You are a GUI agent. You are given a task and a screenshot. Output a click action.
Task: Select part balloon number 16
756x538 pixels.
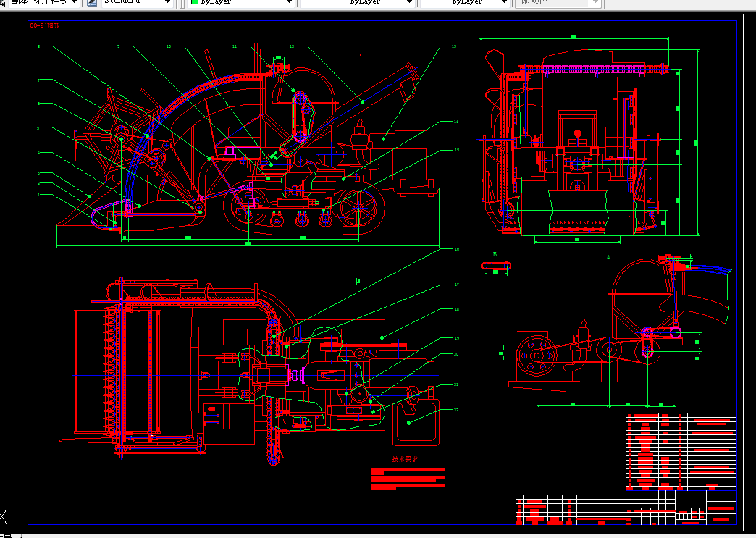(x=457, y=249)
